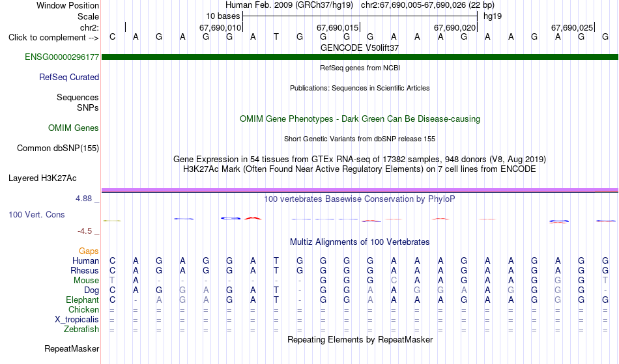Select the Human alignment row label
Image resolution: width=619 pixels, height=364 pixels.
[85, 261]
